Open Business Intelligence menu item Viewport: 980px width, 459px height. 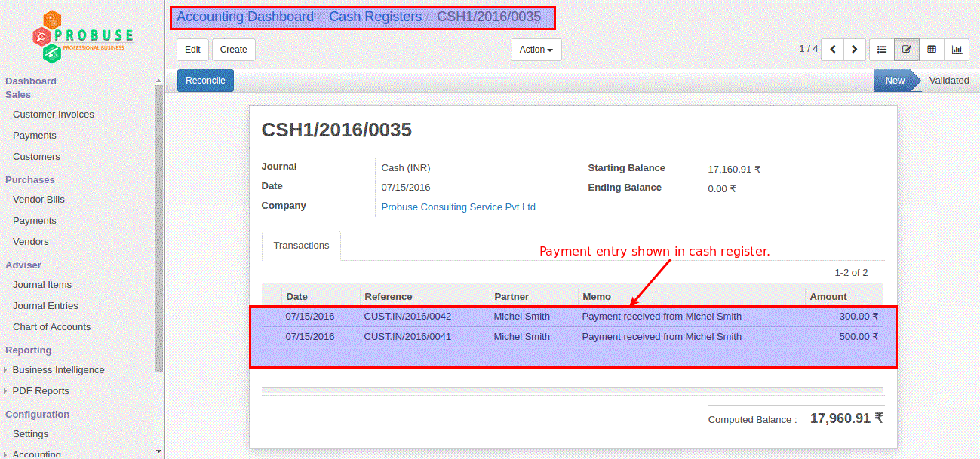[58, 370]
